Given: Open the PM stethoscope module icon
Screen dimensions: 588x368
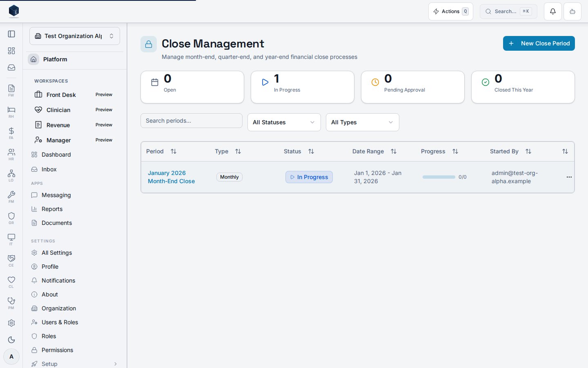Looking at the screenshot, I should point(11,303).
